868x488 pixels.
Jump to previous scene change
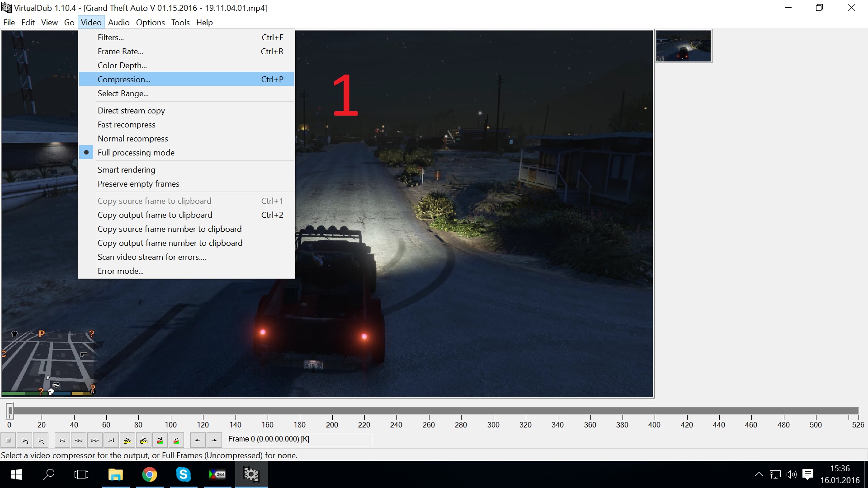click(160, 440)
